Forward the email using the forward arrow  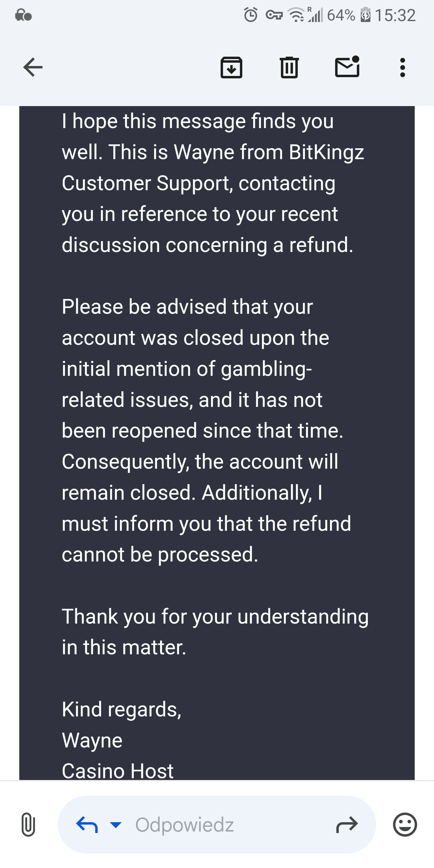347,824
